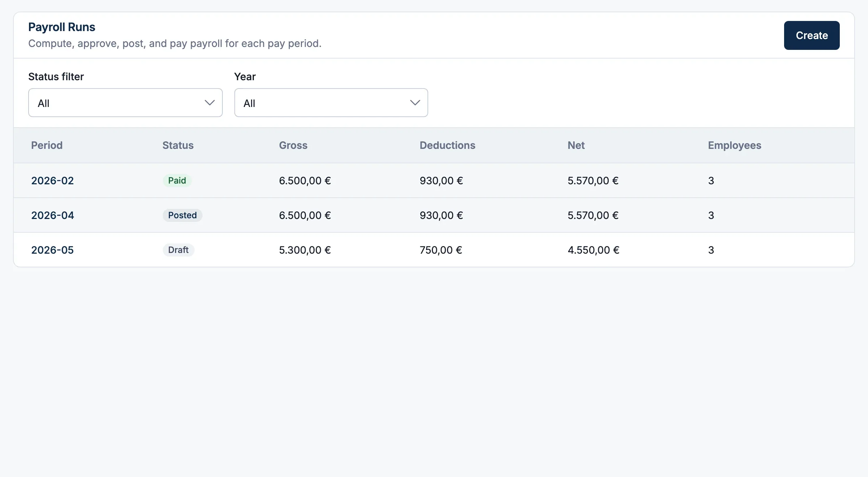868x477 pixels.
Task: Select net 5.570,00 € in 2026-02 row
Action: click(593, 180)
